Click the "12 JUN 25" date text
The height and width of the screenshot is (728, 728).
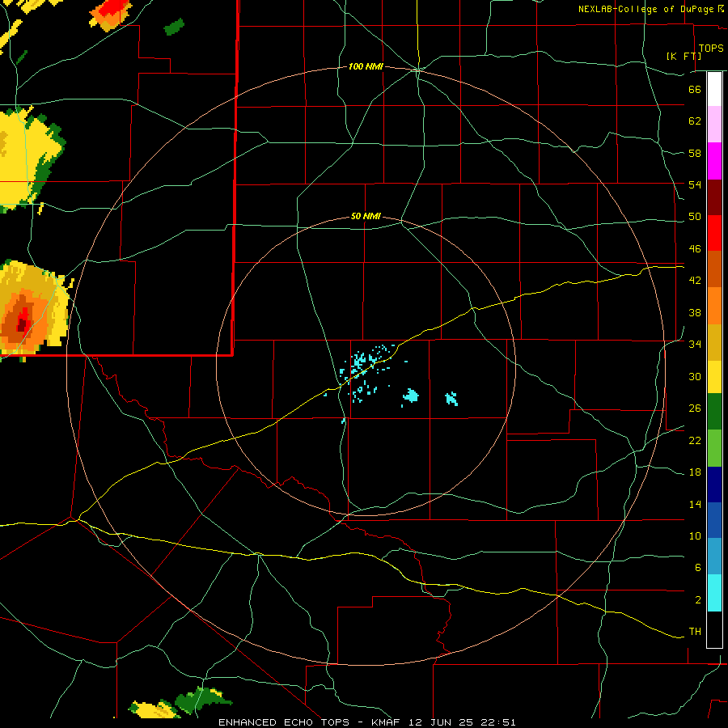(440, 722)
